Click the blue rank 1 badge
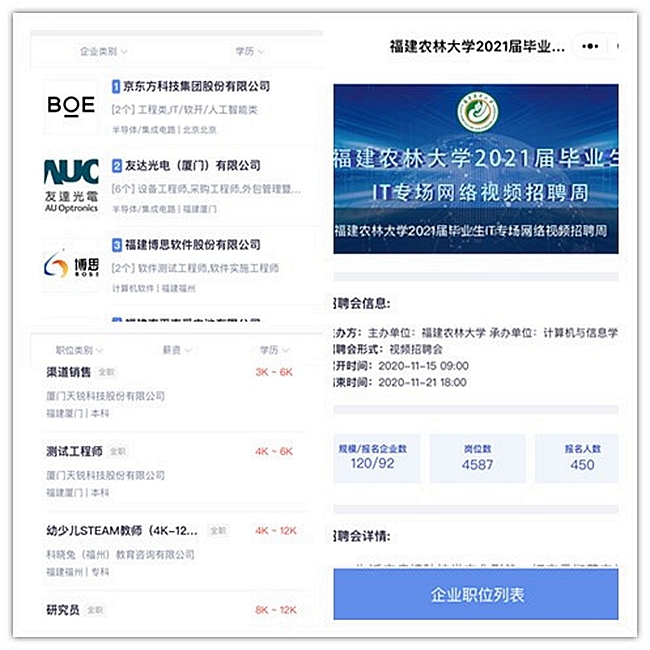The width and height of the screenshot is (650, 650). [116, 87]
